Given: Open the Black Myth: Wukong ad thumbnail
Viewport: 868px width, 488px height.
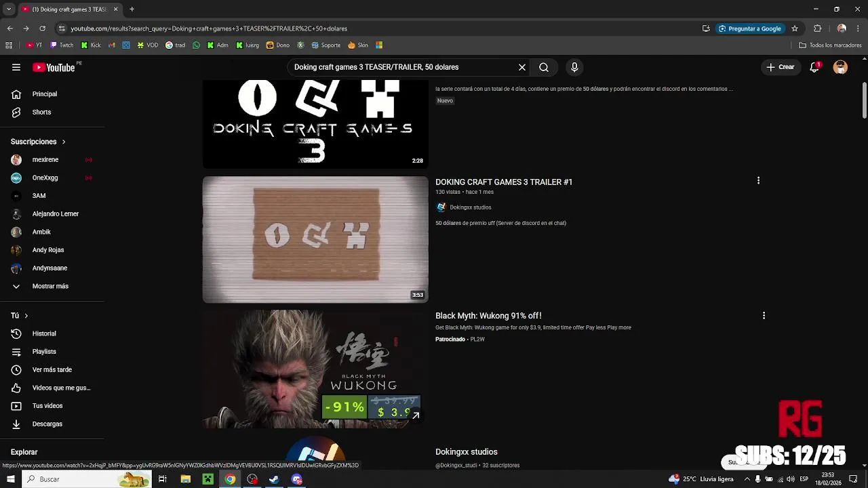Looking at the screenshot, I should 315,369.
